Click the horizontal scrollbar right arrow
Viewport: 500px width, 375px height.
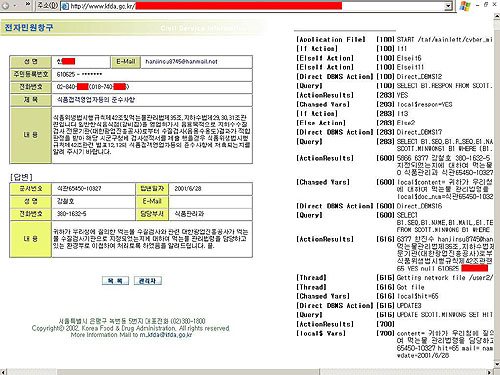coord(490,372)
